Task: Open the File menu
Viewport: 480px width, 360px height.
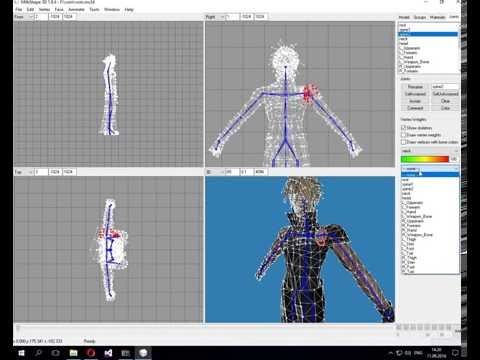Action: tap(19, 9)
